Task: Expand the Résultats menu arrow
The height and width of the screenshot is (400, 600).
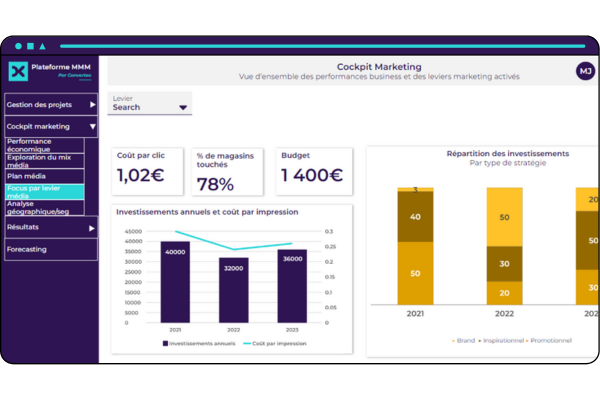Action: click(x=92, y=228)
